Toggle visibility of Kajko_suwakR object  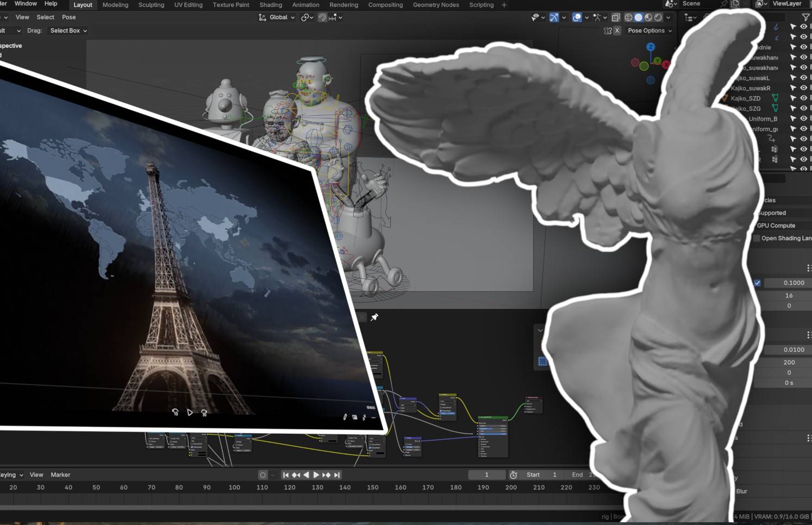pos(803,88)
